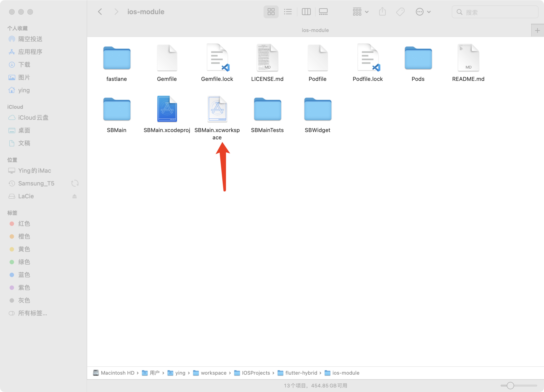Open iCloud 云盘 in sidebar
Screen dimensions: 544x392
click(x=33, y=118)
